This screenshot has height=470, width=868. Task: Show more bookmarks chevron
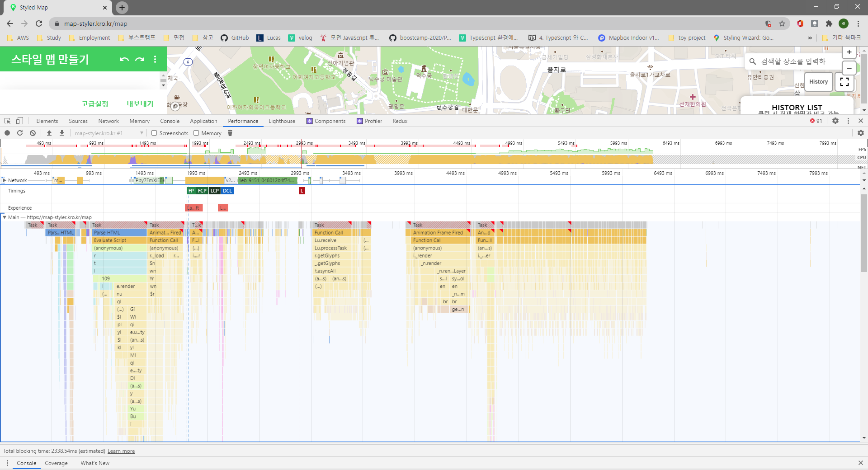coord(810,38)
